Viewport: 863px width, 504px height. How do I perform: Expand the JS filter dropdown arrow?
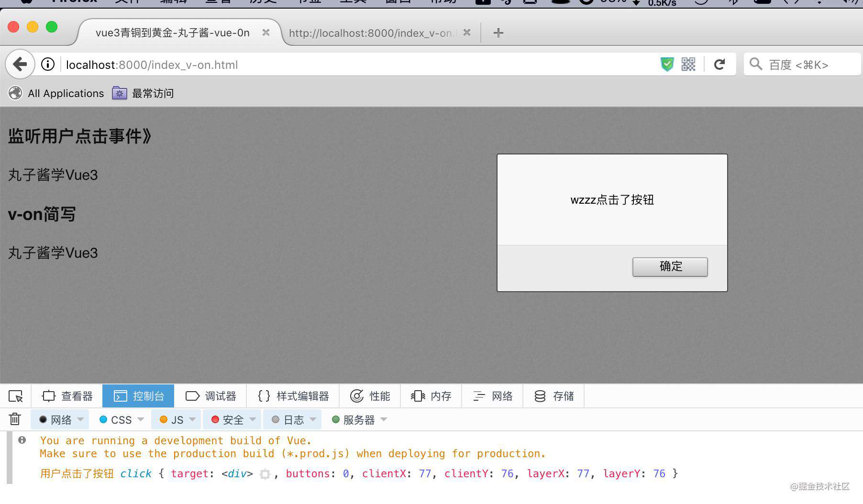point(192,419)
